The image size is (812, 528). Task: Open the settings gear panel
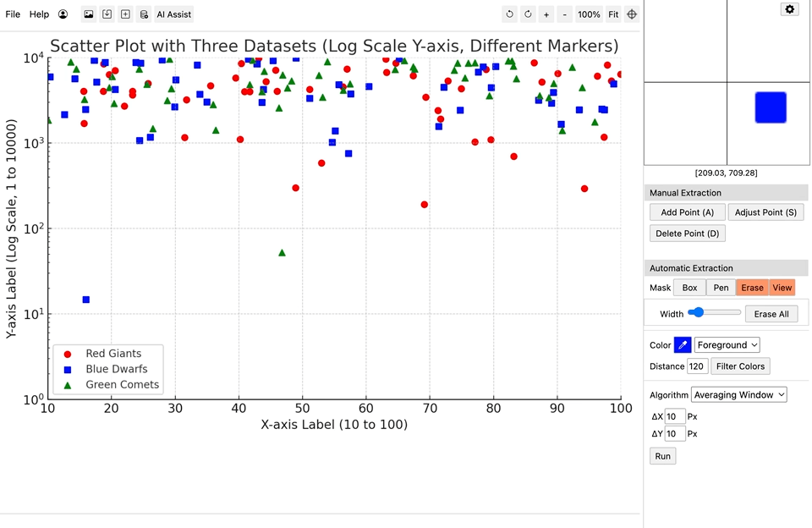(790, 9)
